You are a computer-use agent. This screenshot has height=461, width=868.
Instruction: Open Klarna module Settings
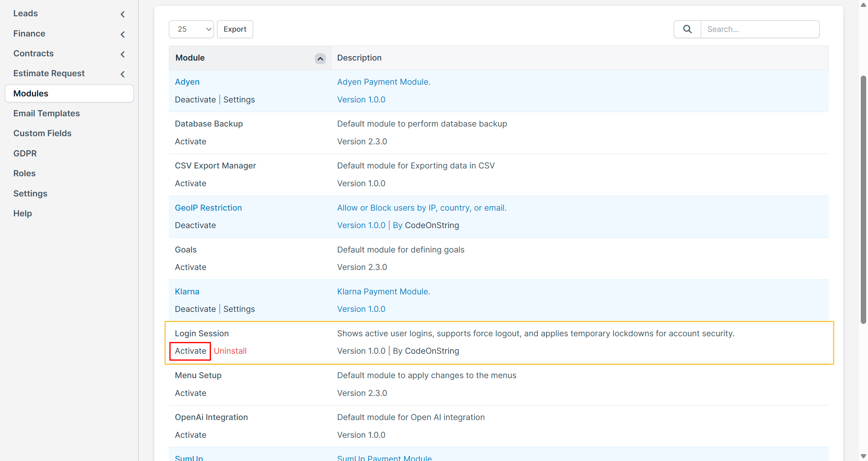tap(239, 309)
